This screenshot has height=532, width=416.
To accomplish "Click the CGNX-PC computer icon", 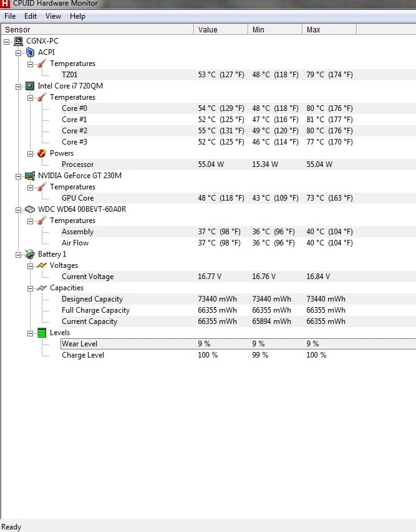I will coord(19,41).
